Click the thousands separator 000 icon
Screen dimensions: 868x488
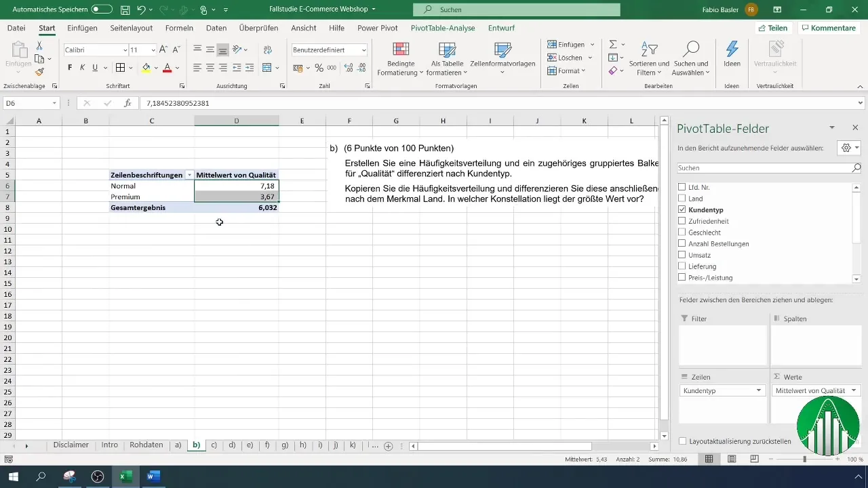point(332,68)
